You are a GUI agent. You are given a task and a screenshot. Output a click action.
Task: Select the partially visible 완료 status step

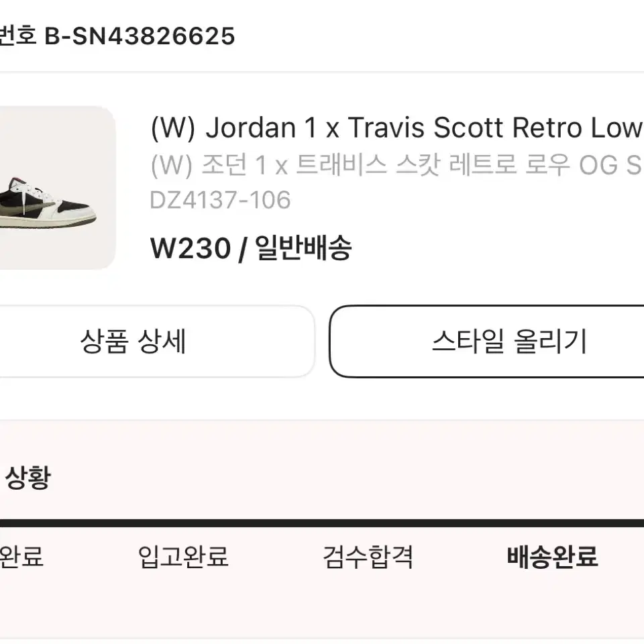pyautogui.click(x=21, y=557)
